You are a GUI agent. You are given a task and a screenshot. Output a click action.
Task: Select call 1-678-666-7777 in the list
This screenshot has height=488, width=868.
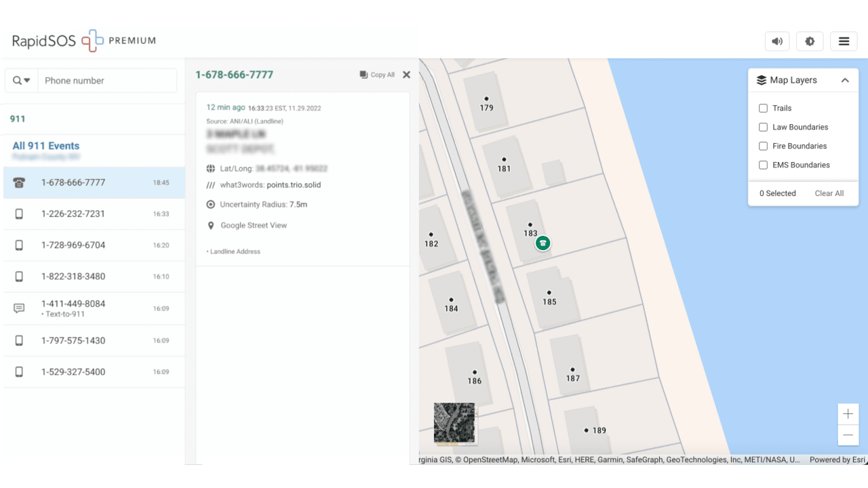94,183
